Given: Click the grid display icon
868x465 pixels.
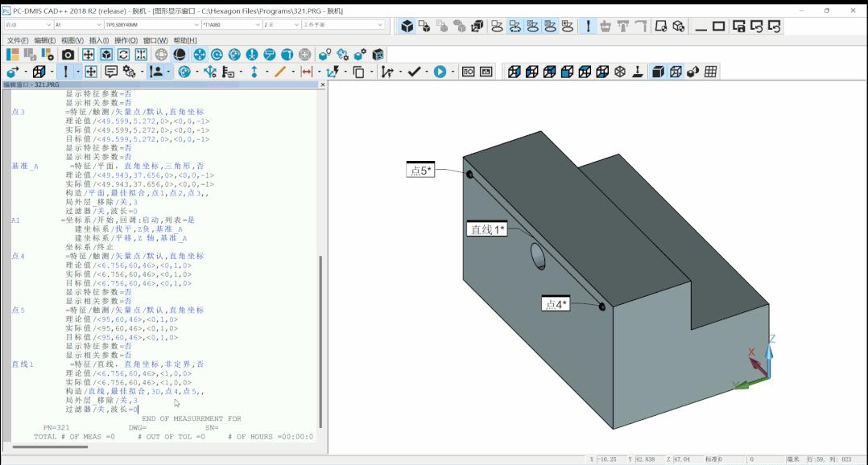Looking at the screenshot, I should point(710,72).
